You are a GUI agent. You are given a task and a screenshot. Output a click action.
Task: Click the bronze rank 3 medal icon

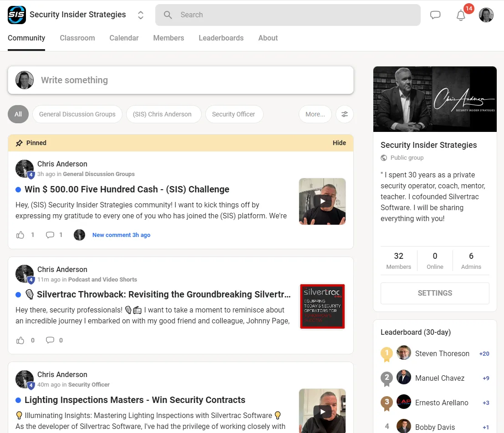pos(387,403)
